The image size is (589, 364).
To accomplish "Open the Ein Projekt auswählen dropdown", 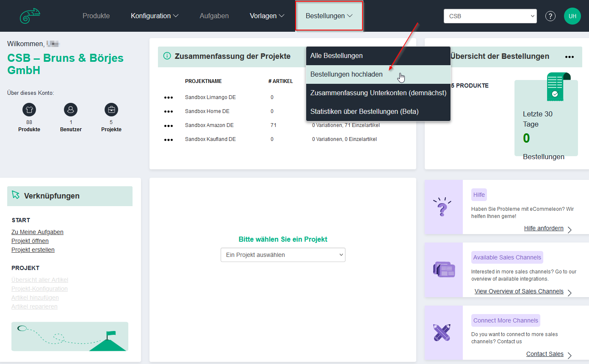I will coord(283,255).
